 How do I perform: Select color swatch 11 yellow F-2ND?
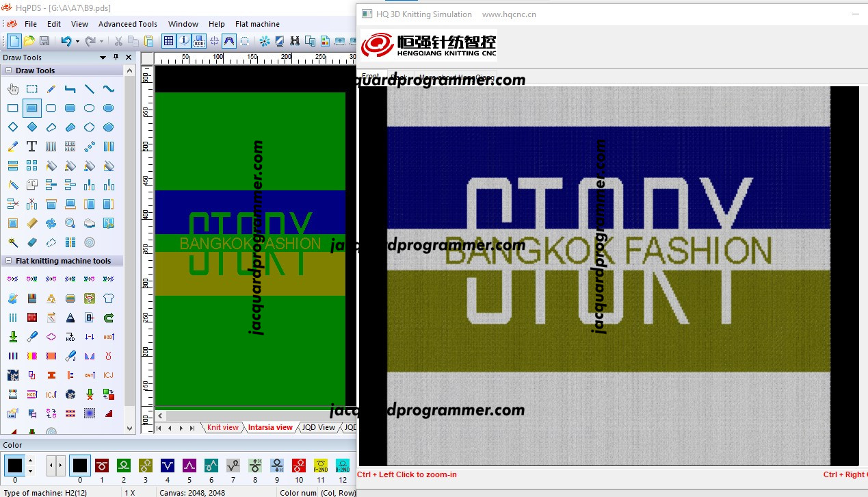pyautogui.click(x=321, y=466)
